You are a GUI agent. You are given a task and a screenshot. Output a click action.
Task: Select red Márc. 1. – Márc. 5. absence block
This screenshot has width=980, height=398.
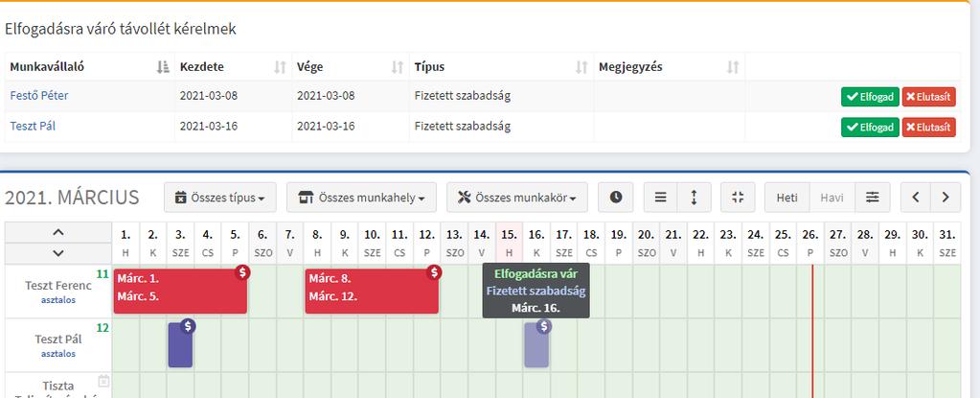(180, 291)
